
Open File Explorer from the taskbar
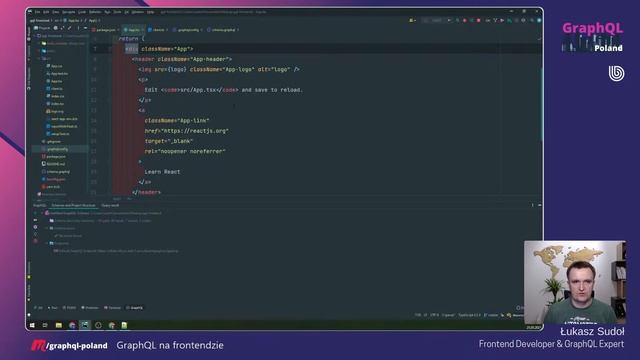pyautogui.click(x=59, y=325)
